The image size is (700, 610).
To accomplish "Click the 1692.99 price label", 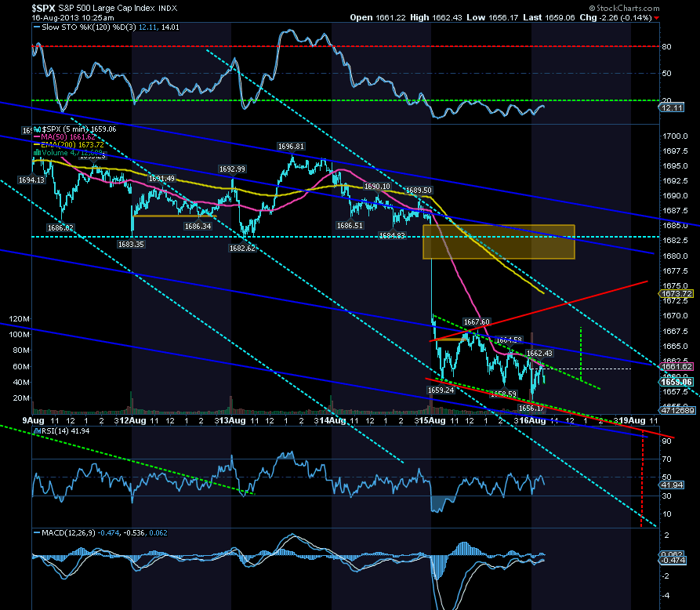I will [232, 169].
